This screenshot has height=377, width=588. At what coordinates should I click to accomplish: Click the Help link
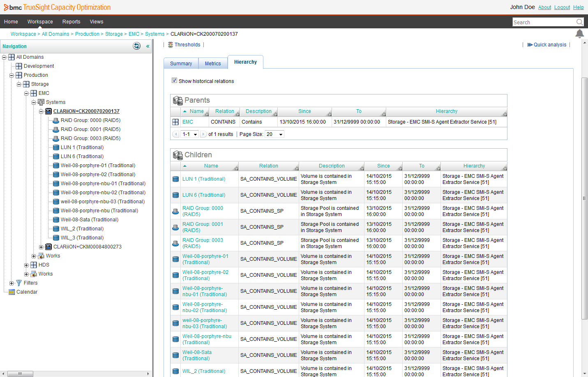pyautogui.click(x=579, y=7)
